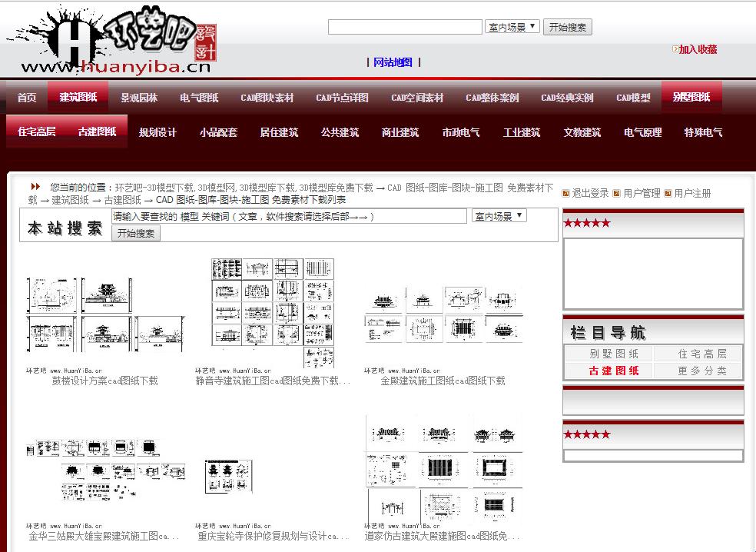
Task: Click 重庆宝轮寺保护修复规划与设计 title link
Action: (x=273, y=536)
